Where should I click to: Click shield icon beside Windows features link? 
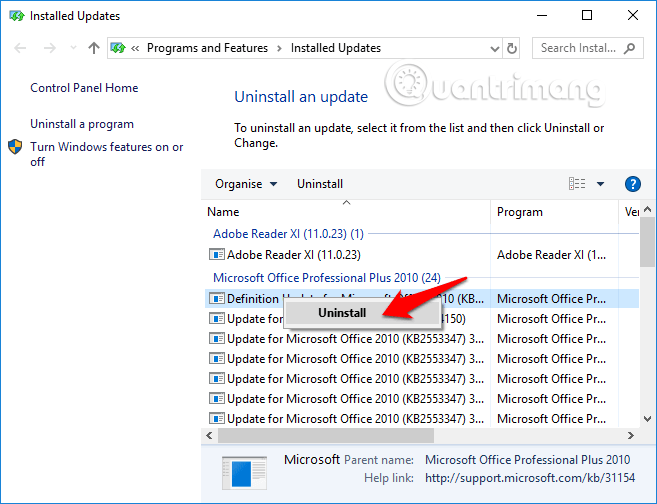pos(15,147)
